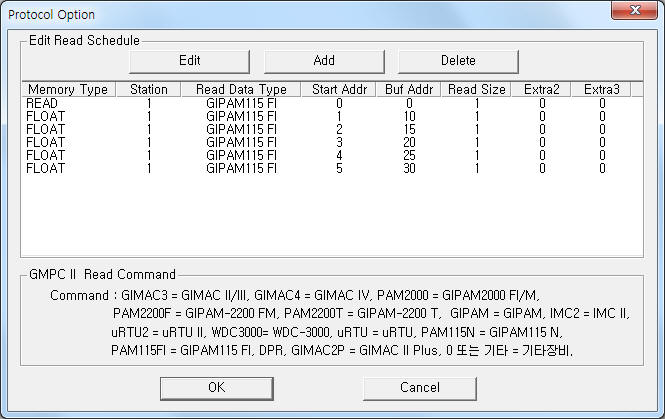Select FLOAT row with Start Addr 5
The width and height of the screenshot is (665, 419).
pyautogui.click(x=332, y=168)
